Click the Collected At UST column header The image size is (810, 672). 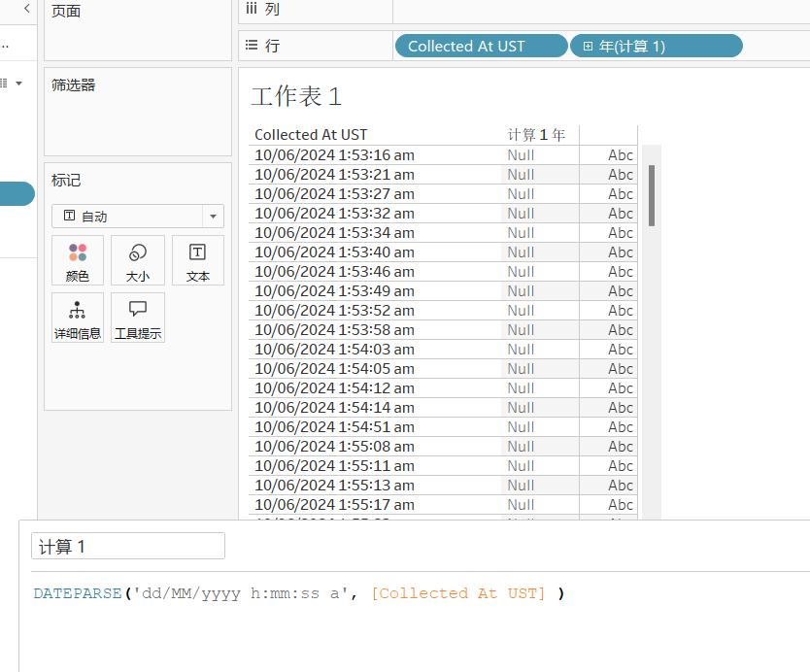311,135
